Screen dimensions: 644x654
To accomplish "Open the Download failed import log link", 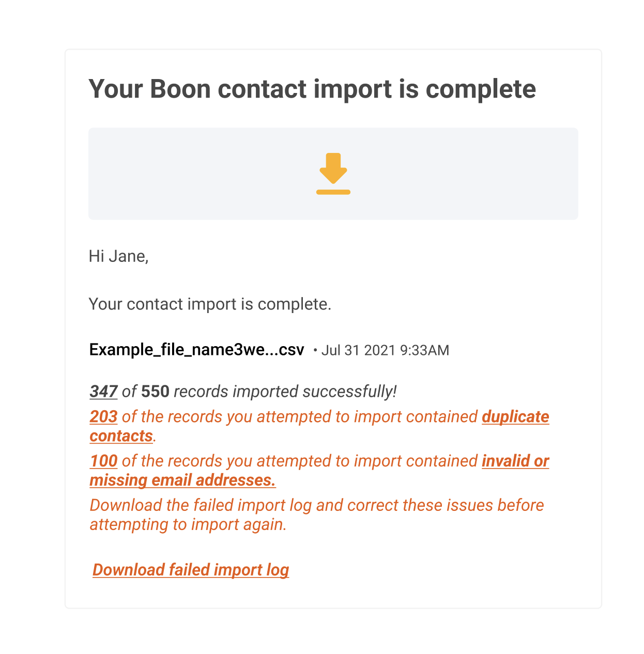I will tap(191, 570).
